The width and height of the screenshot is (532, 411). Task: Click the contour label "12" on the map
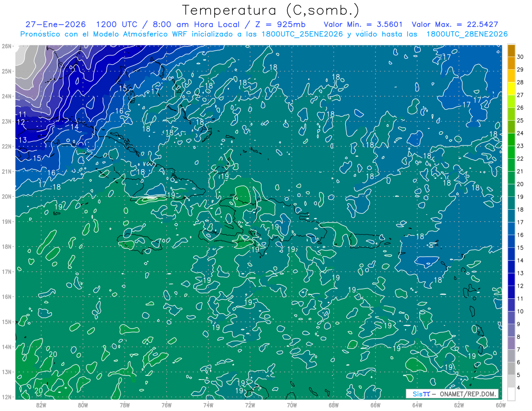[20, 122]
